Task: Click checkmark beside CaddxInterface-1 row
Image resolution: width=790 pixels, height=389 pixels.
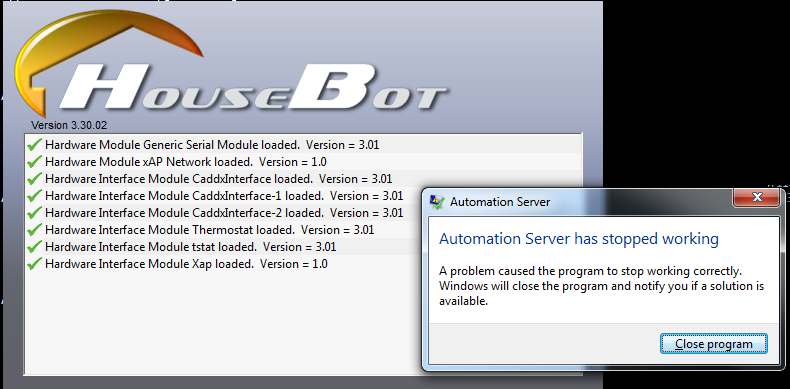Action: point(35,196)
